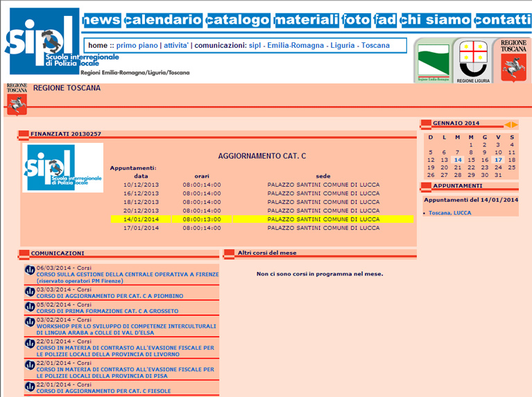Click the home breadcrumb link
Viewport: 532px width, 397px height.
[98, 45]
